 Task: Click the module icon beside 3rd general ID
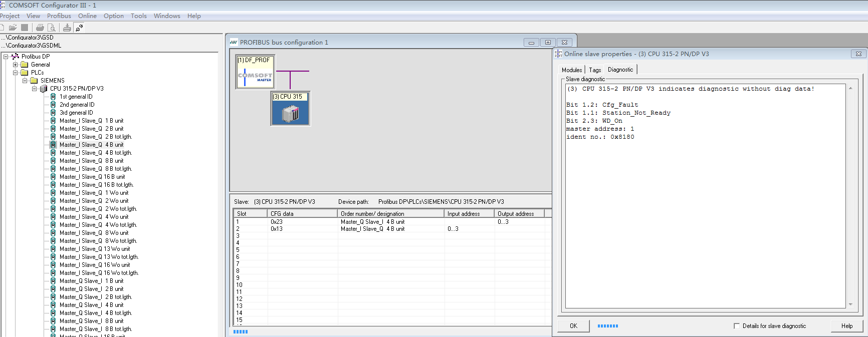point(53,113)
